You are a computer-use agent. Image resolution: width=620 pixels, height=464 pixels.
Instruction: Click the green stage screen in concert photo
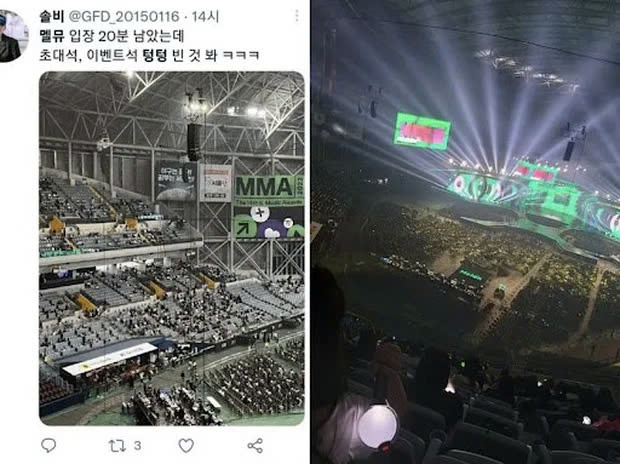pos(422,131)
